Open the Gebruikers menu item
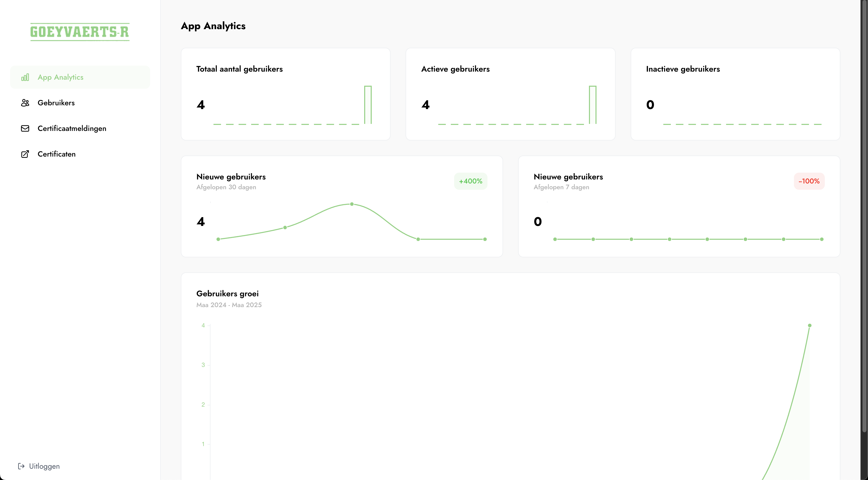The image size is (868, 480). tap(56, 103)
